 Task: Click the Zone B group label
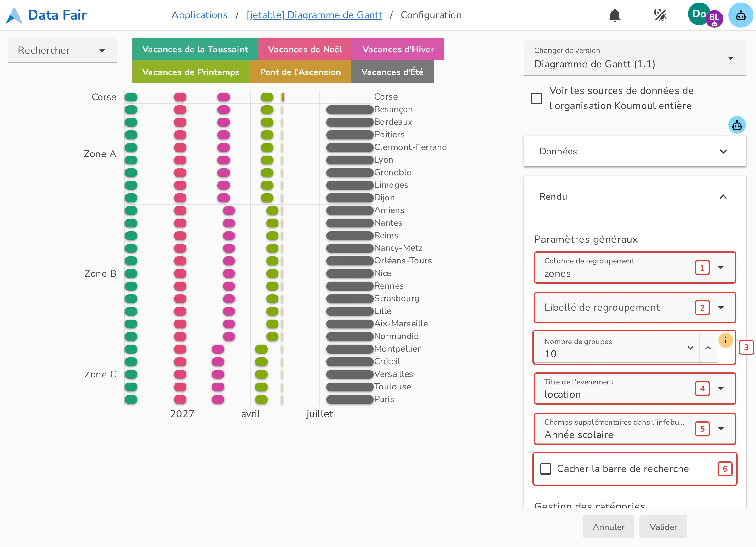coord(100,273)
